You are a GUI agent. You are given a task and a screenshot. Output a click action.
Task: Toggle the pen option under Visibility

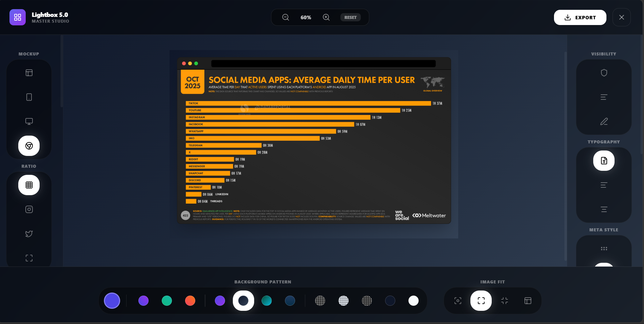point(604,121)
